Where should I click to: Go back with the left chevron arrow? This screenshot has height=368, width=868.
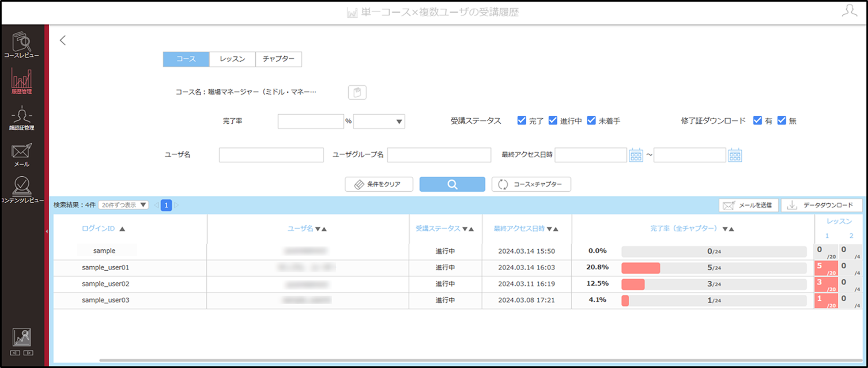[63, 40]
